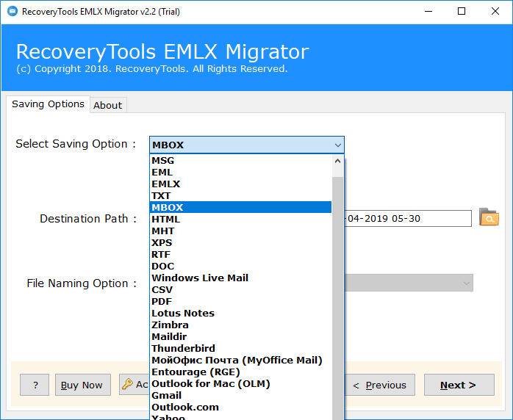Select Entourage (RGE) option
This screenshot has width=513, height=420.
[240, 372]
